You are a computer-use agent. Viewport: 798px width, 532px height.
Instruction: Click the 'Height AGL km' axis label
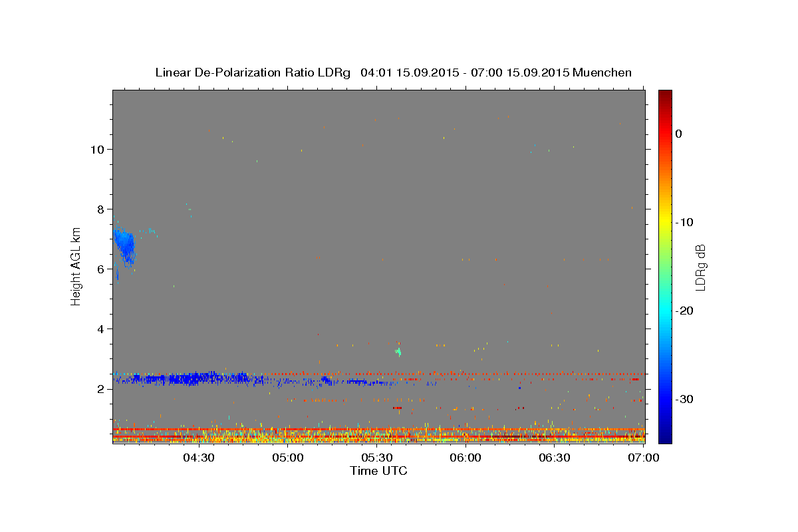[76, 266]
